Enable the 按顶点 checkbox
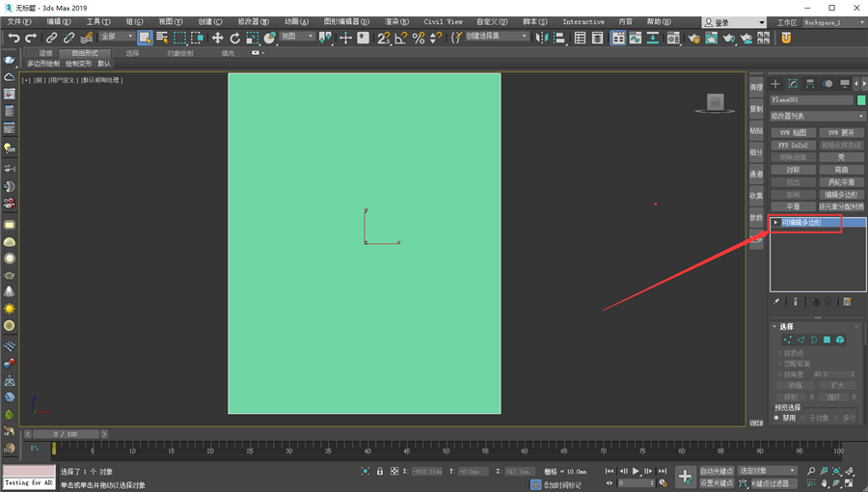868x492 pixels. click(779, 353)
